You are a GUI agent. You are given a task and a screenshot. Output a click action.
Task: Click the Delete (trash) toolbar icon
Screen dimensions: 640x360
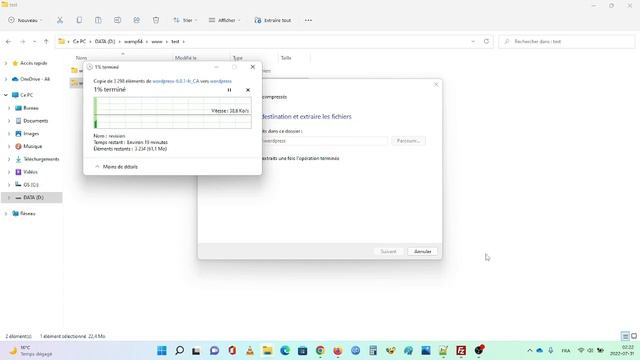click(156, 20)
